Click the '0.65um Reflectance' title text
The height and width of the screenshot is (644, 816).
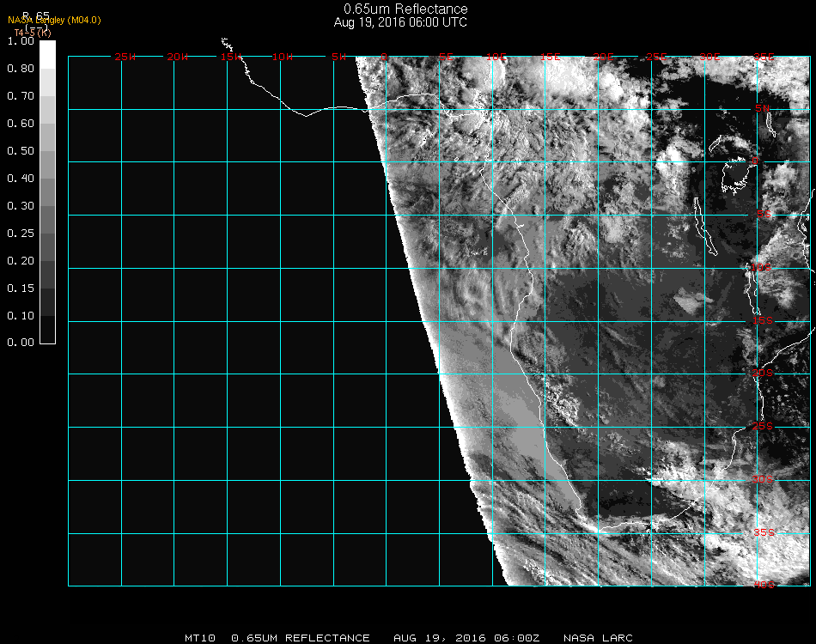coord(405,9)
